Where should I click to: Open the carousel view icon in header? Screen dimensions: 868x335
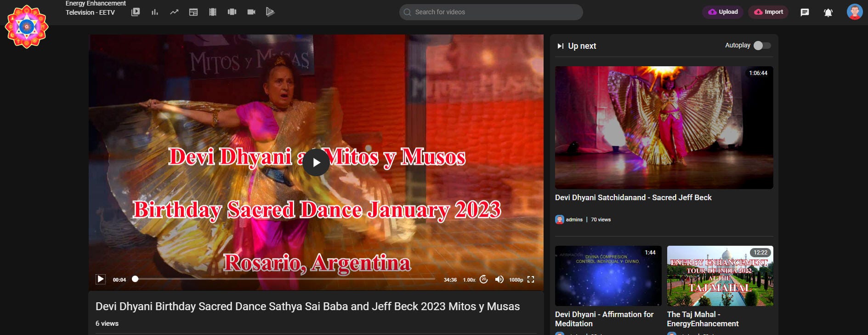point(232,12)
